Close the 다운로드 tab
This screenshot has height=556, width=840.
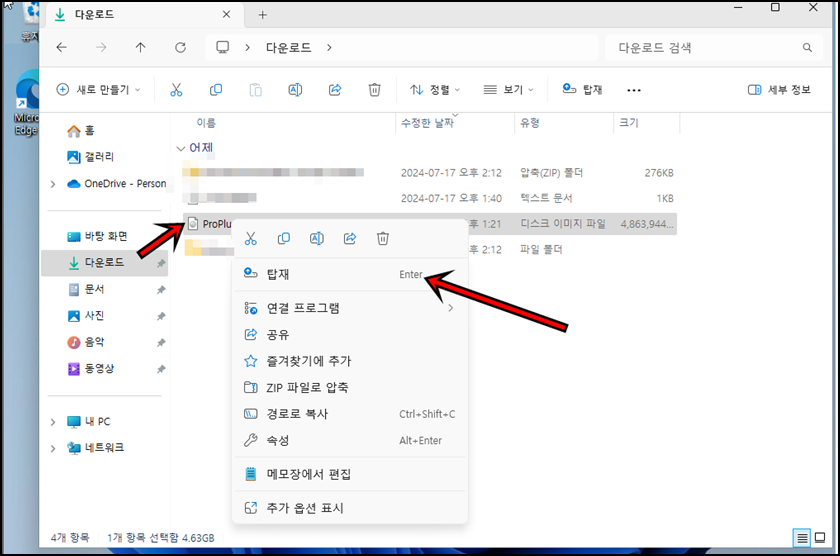pos(227,14)
